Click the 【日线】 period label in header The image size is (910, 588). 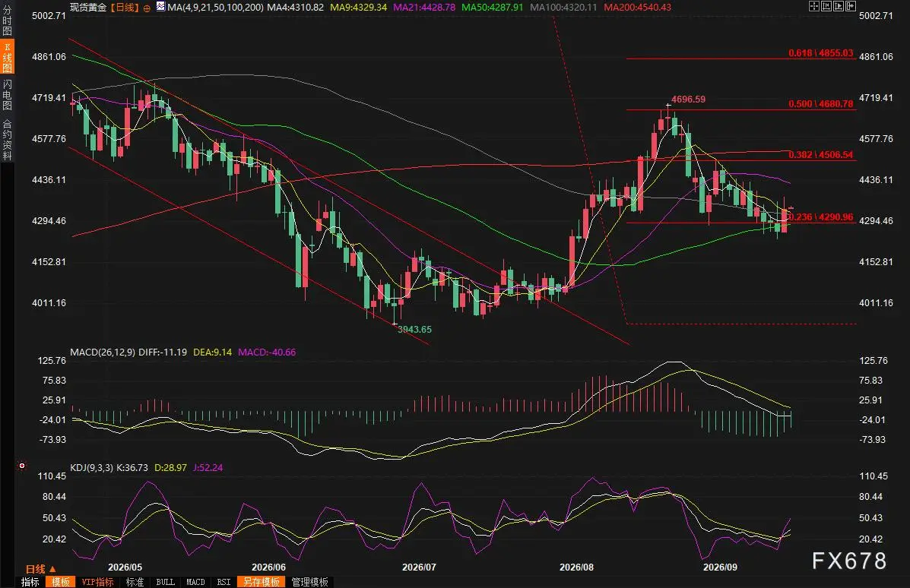pyautogui.click(x=125, y=7)
